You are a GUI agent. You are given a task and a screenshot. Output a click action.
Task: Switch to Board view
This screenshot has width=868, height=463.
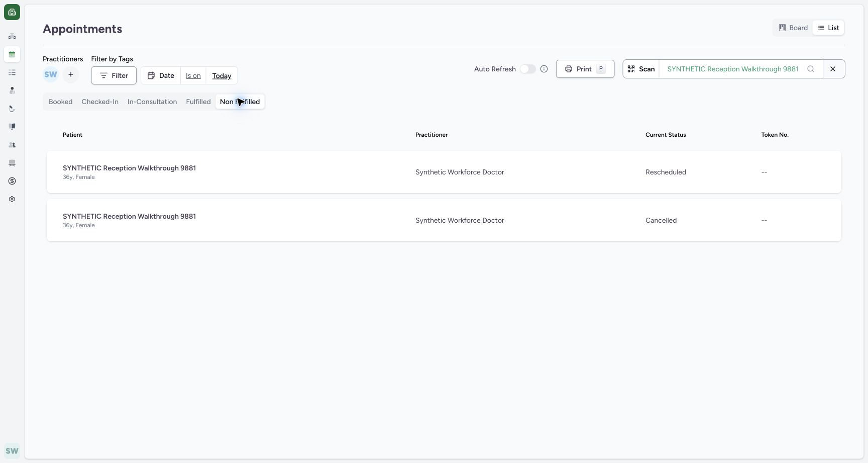click(x=793, y=28)
